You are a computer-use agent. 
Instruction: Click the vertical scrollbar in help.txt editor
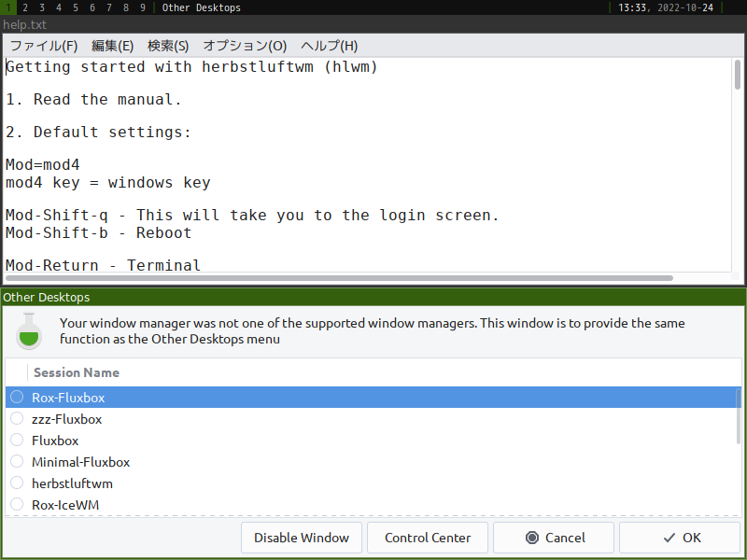738,75
